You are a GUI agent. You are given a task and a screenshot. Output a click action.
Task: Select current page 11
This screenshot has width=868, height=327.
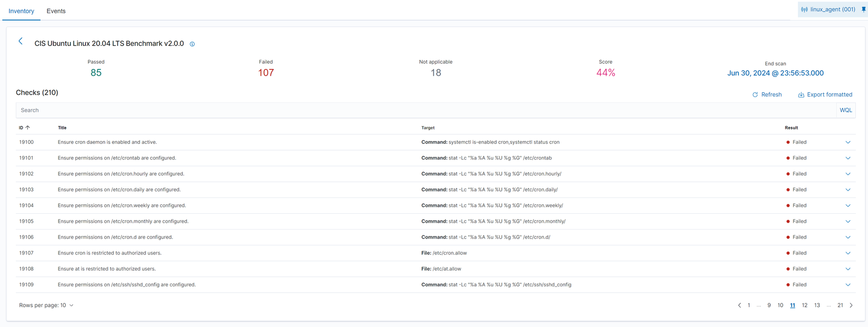click(793, 305)
